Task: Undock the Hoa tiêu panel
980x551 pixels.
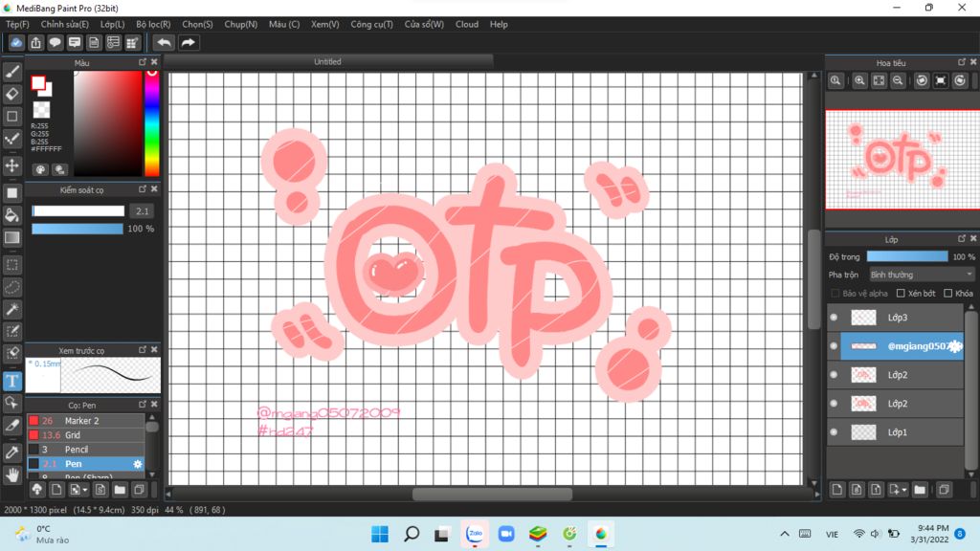Action: [x=962, y=62]
